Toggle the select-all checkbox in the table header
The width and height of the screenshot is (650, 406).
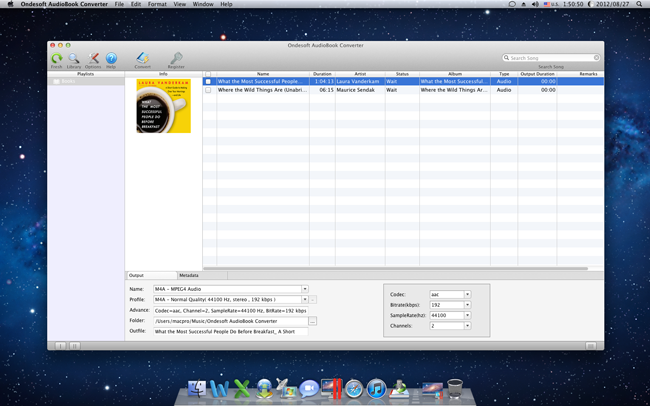(208, 74)
